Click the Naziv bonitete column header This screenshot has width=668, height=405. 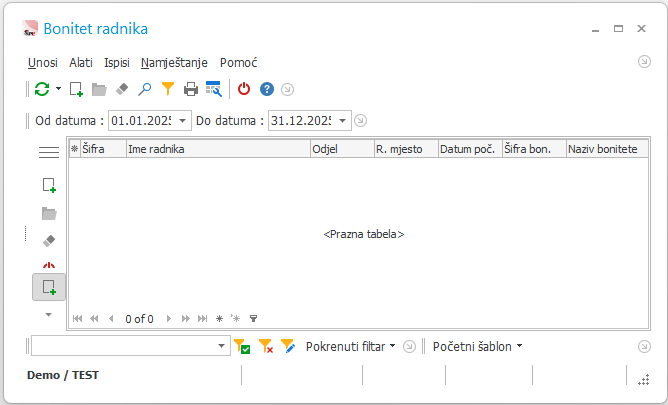(607, 149)
